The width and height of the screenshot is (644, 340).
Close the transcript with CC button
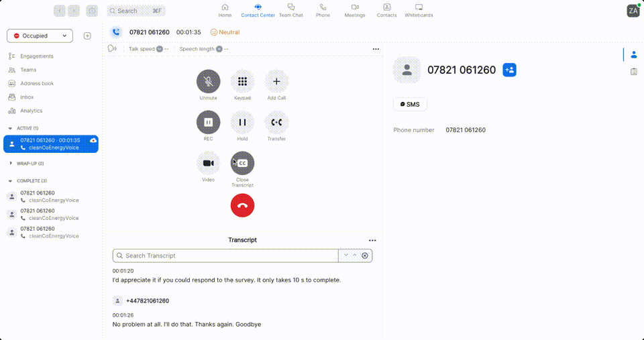(x=242, y=163)
